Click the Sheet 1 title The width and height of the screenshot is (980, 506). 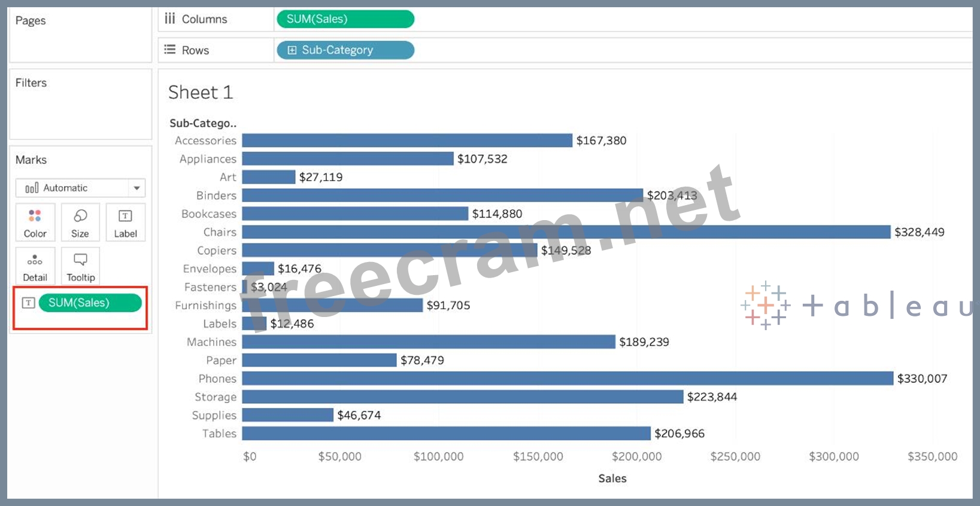coord(200,92)
